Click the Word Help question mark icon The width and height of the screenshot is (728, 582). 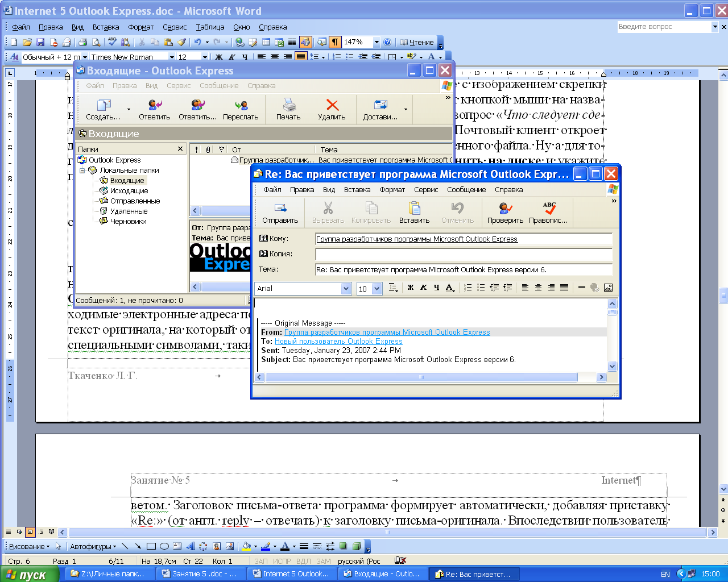387,42
